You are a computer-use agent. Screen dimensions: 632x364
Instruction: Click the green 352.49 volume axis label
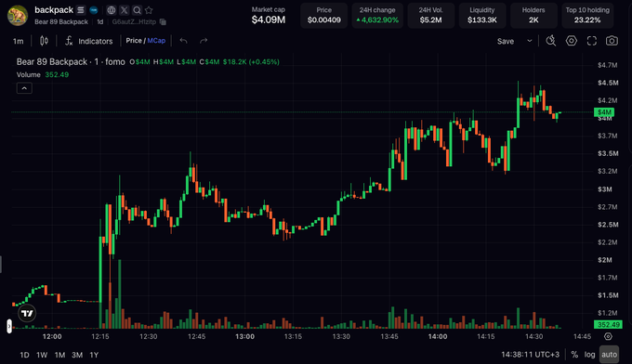(x=608, y=325)
